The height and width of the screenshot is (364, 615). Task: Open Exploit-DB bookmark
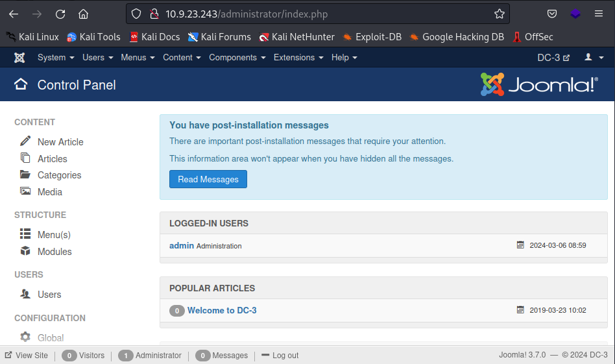point(372,37)
